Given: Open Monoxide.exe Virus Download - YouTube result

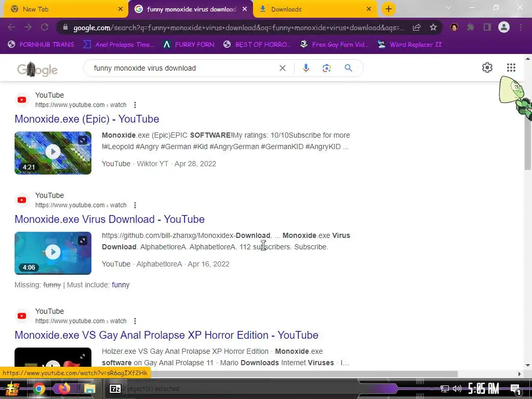Looking at the screenshot, I should (110, 219).
